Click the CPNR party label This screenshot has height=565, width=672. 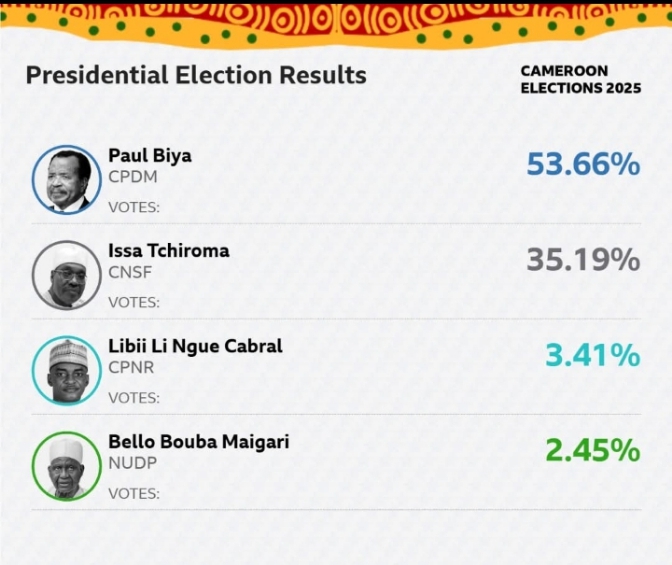(x=132, y=368)
